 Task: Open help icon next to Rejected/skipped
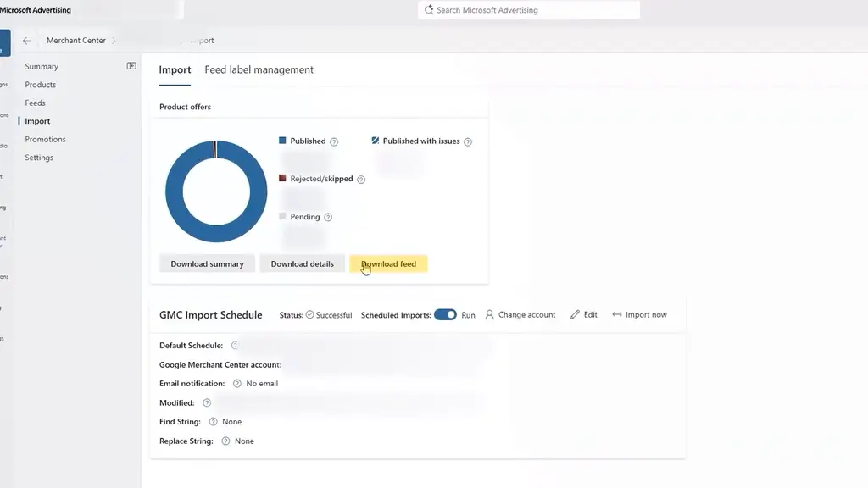(361, 180)
